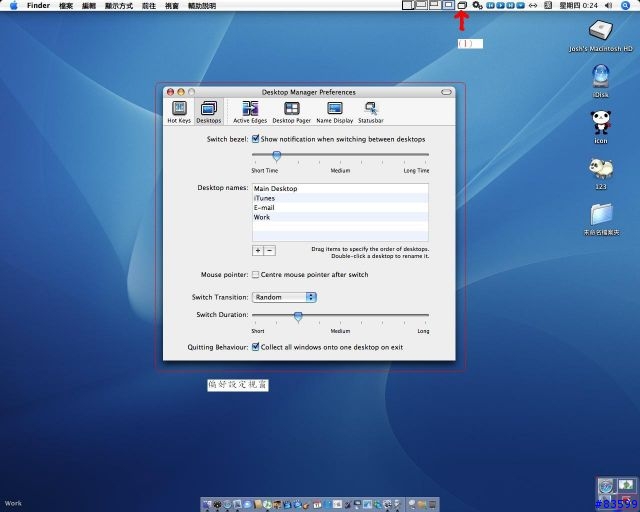Click the double-arrow icon in menu bar
This screenshot has width=640, height=512.
[533, 5]
